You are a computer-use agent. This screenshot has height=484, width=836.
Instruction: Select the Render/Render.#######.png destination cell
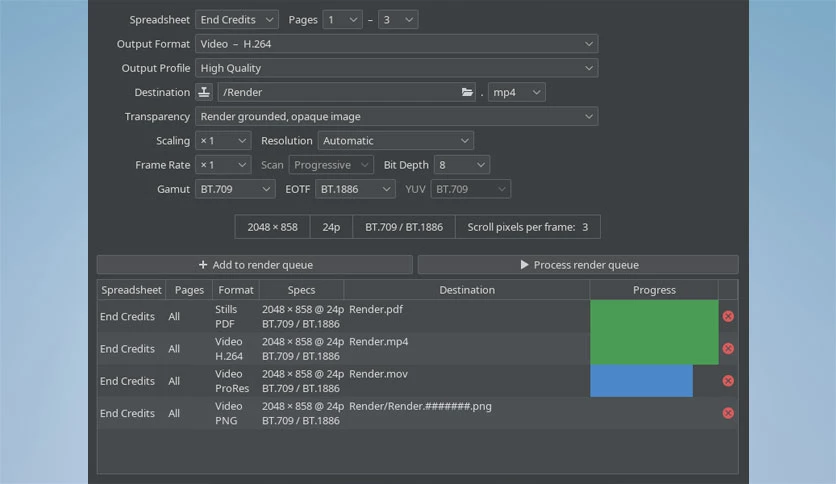(x=468, y=413)
